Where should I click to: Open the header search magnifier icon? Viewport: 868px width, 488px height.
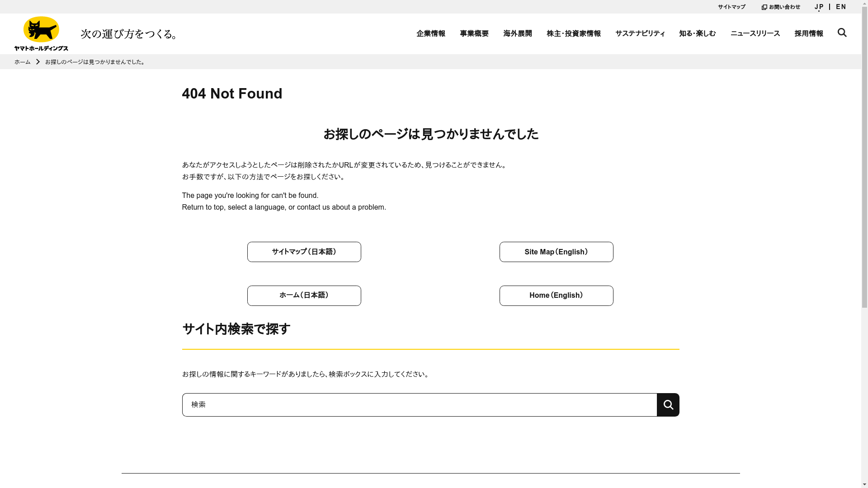842,33
